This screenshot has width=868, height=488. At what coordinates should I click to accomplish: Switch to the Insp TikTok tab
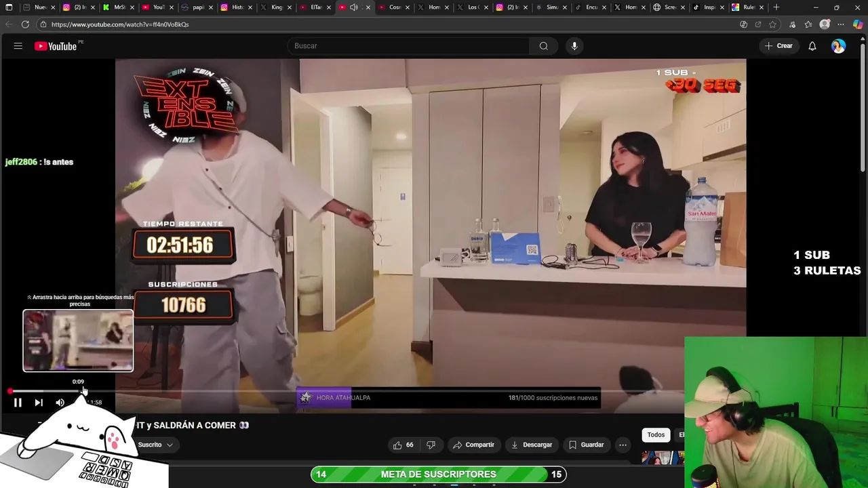[x=708, y=7]
